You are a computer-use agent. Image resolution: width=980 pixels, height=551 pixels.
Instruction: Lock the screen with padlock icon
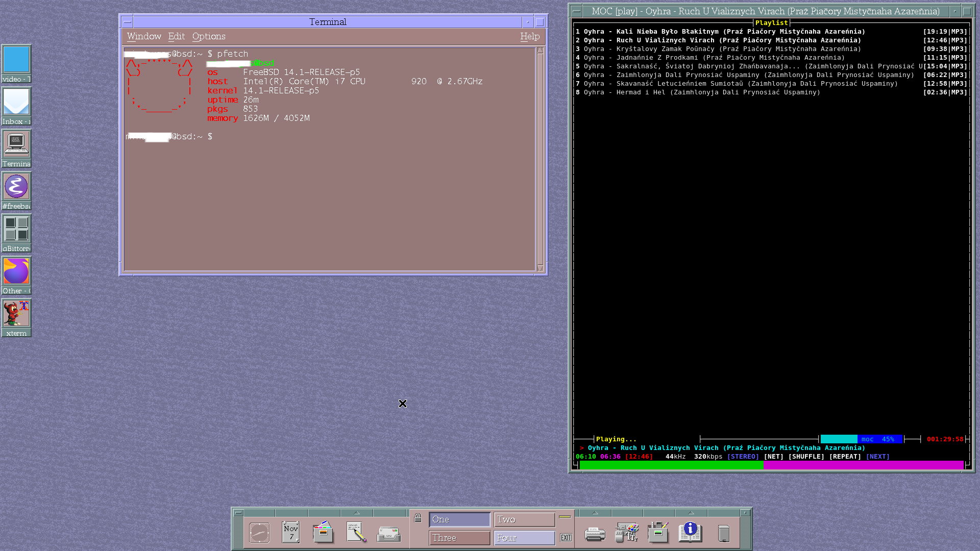tap(418, 518)
